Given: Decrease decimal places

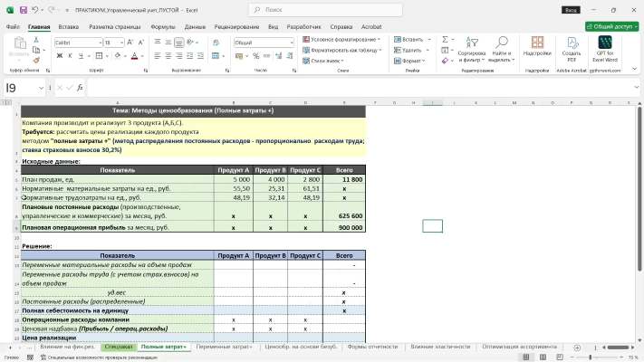Looking at the screenshot, I should (290, 56).
